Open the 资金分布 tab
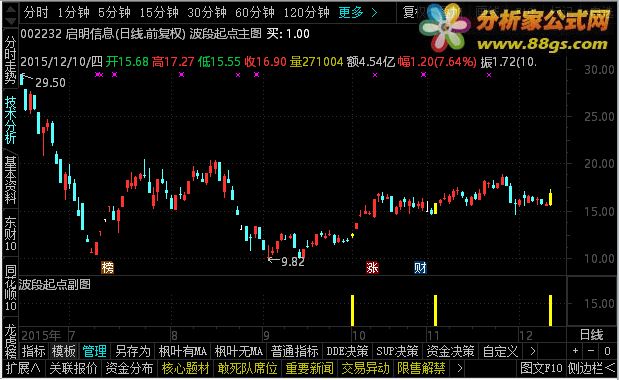This screenshot has width=619, height=380. [x=129, y=368]
